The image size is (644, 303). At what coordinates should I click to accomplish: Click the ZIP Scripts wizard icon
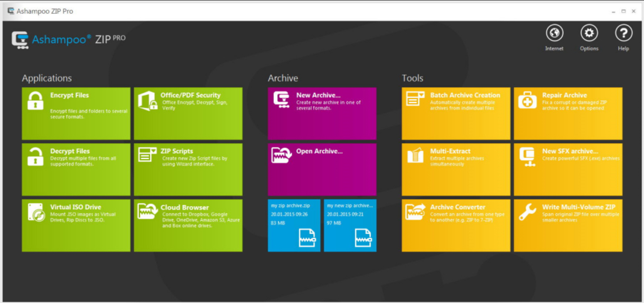[x=147, y=154]
